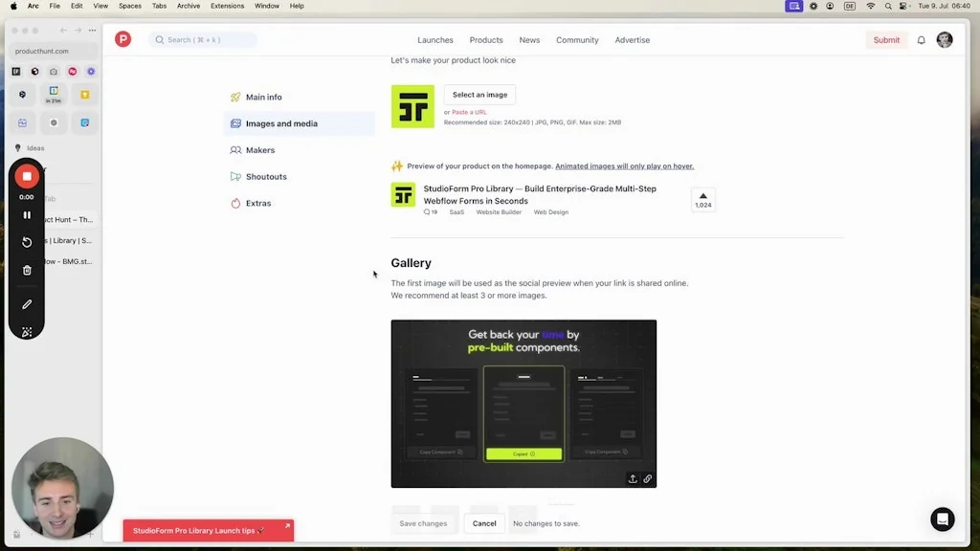The height and width of the screenshot is (551, 980).
Task: Open the Extensions menu in the menu bar
Action: (227, 6)
